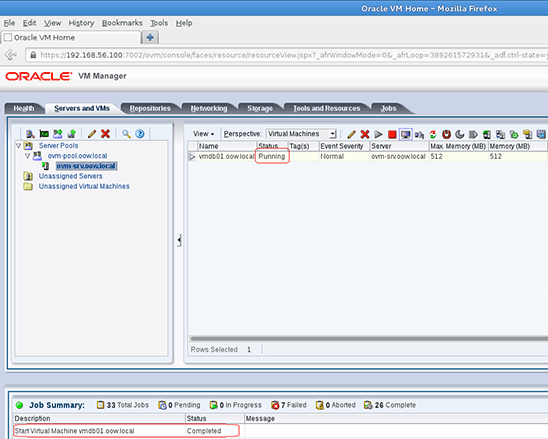Viewport: 548px width, 439px height.
Task: Click the URL address bar
Action: (287, 55)
